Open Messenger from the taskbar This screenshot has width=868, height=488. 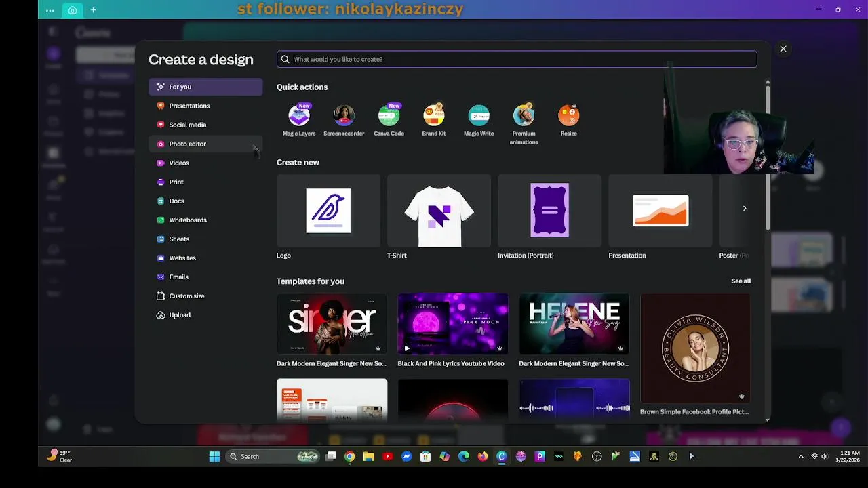point(406,456)
